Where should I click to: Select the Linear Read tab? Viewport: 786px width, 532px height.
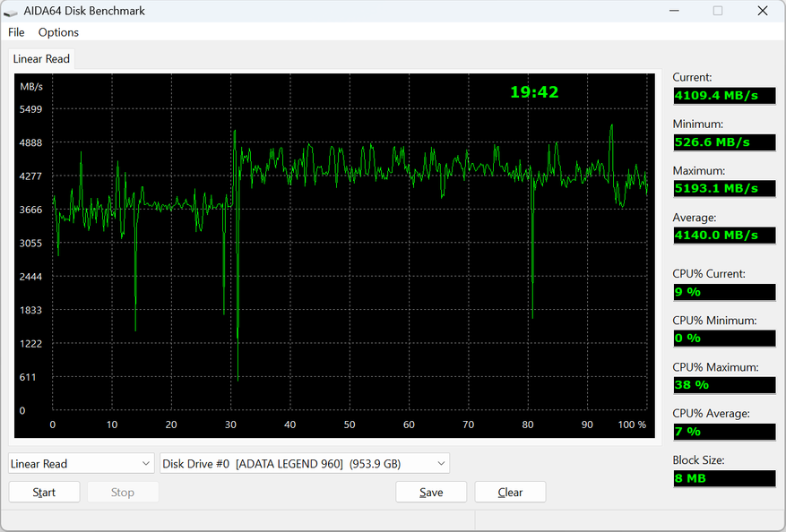(41, 58)
